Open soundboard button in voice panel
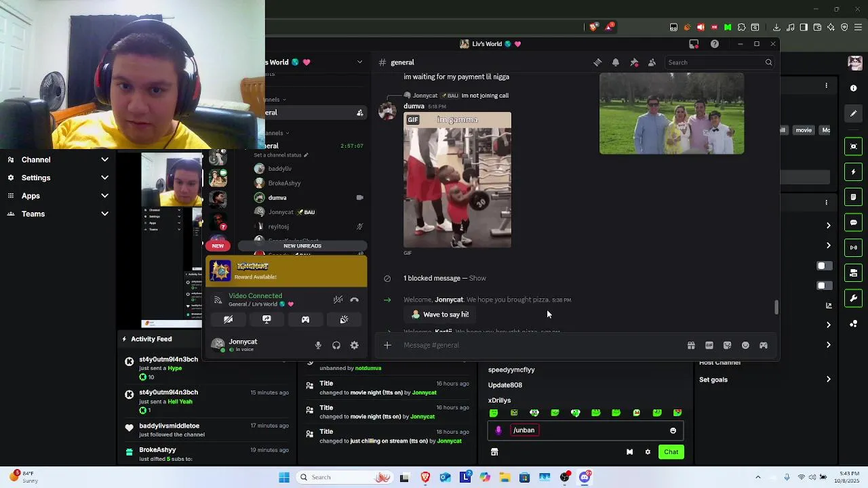 pos(344,319)
